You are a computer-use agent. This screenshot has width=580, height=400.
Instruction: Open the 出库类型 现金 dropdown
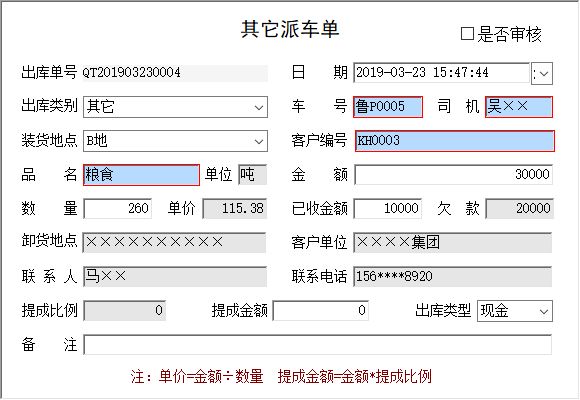tap(543, 311)
